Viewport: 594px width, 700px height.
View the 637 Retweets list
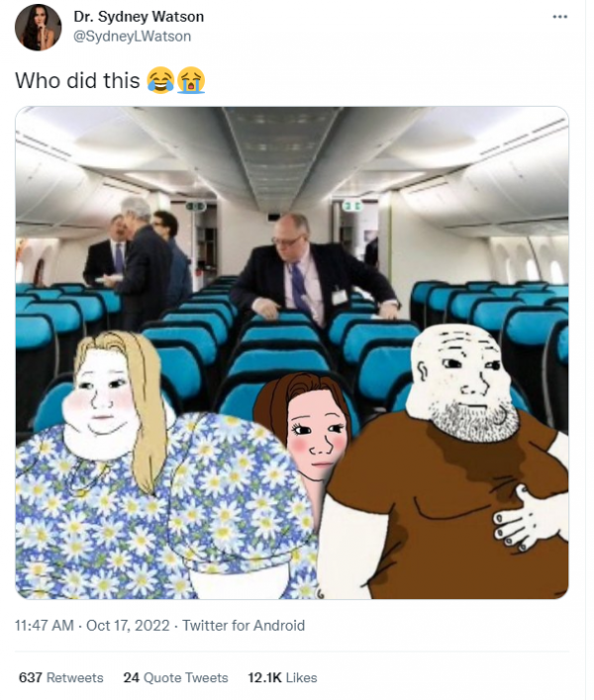click(x=60, y=677)
